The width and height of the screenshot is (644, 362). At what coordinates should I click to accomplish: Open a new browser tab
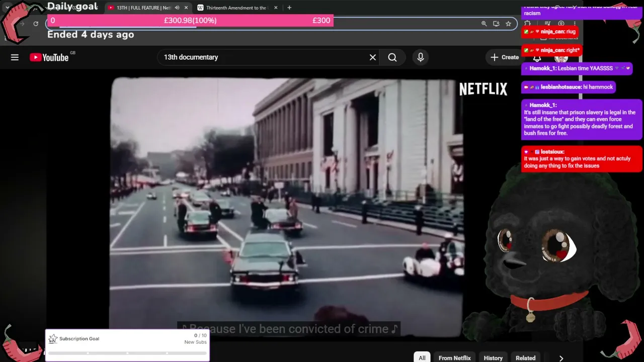[x=289, y=8]
